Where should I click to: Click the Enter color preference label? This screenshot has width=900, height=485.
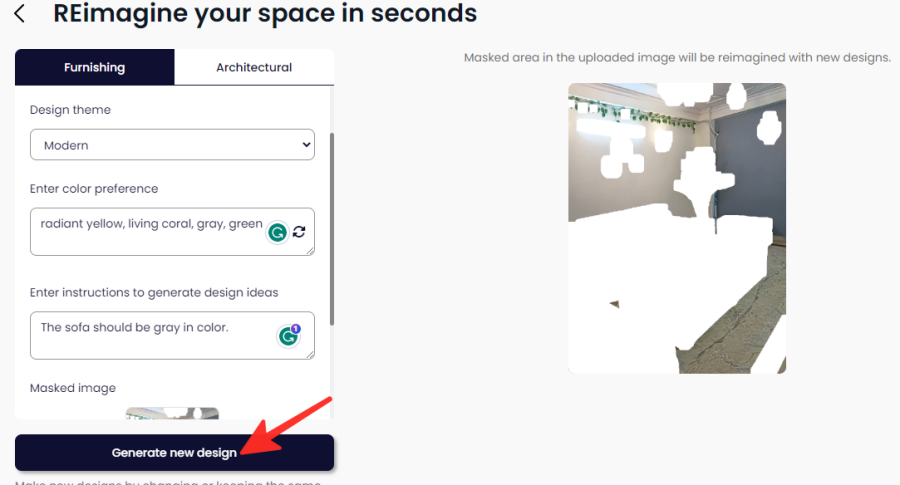coord(94,189)
